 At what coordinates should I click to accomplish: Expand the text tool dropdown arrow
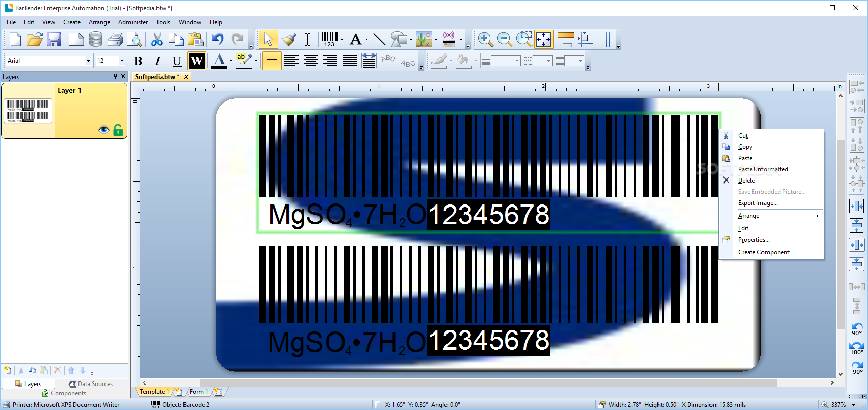366,39
